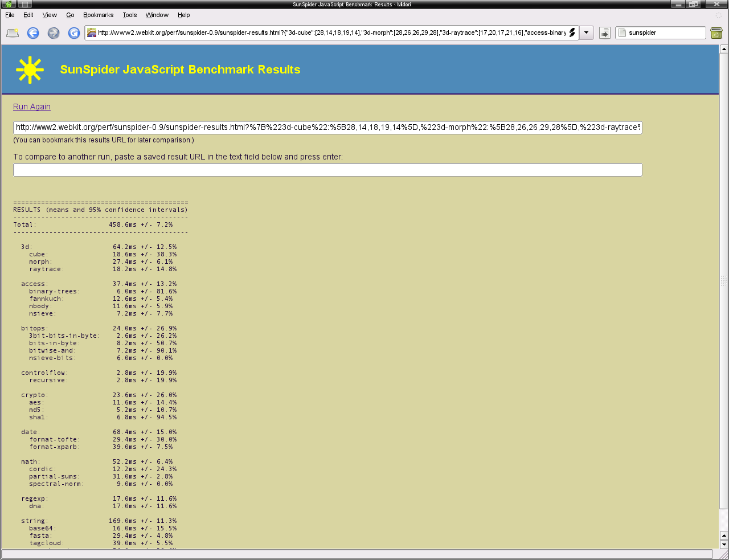
Task: Open the View menu
Action: [x=50, y=15]
